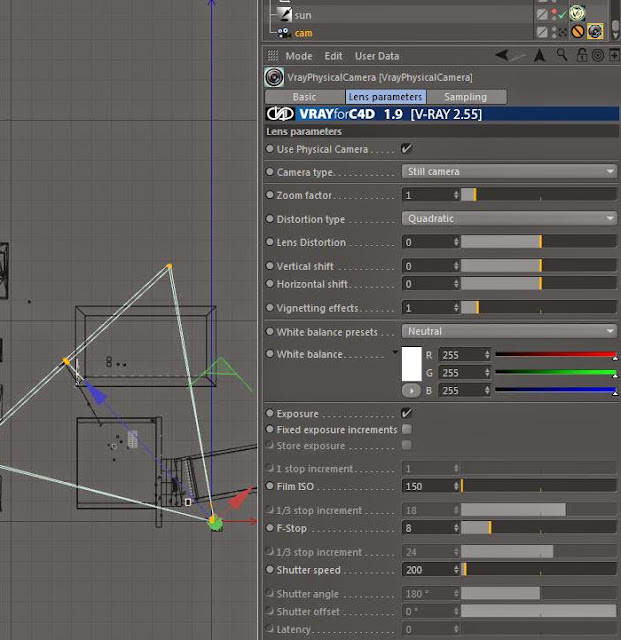Toggle the green enable checkmark on sun row
This screenshot has height=640, width=621.
click(563, 15)
